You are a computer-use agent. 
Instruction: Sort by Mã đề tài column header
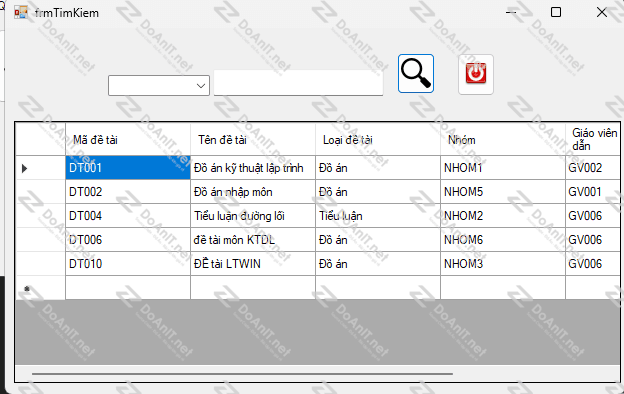point(128,140)
